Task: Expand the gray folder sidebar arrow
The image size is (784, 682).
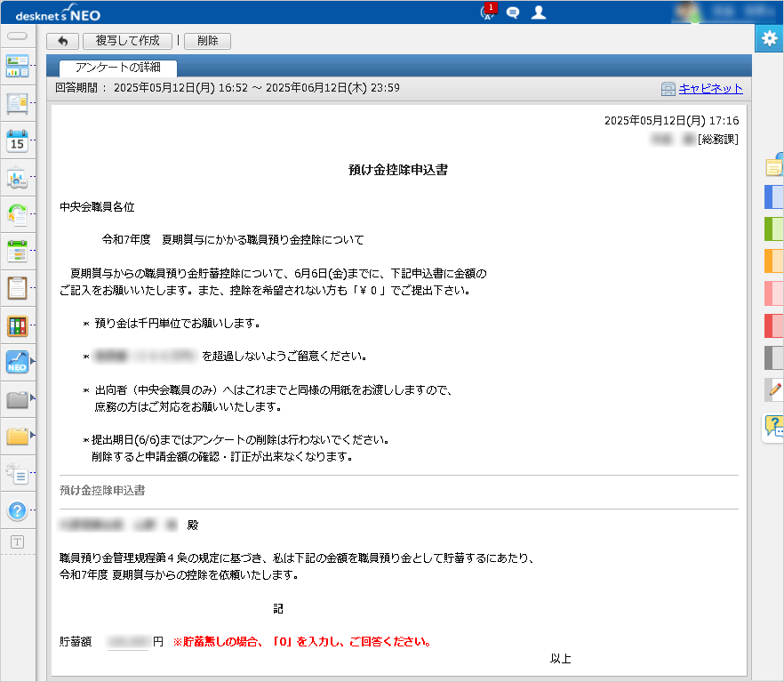Action: click(x=34, y=400)
